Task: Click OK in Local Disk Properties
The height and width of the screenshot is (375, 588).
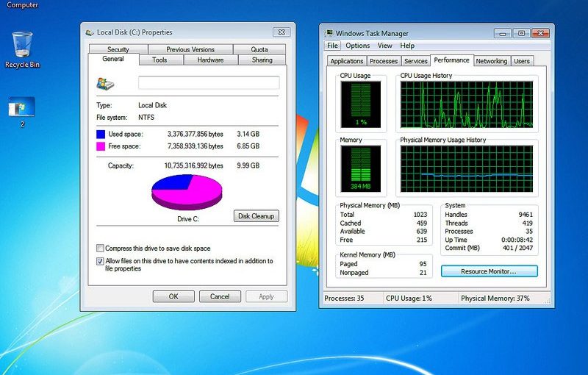Action: coord(173,296)
